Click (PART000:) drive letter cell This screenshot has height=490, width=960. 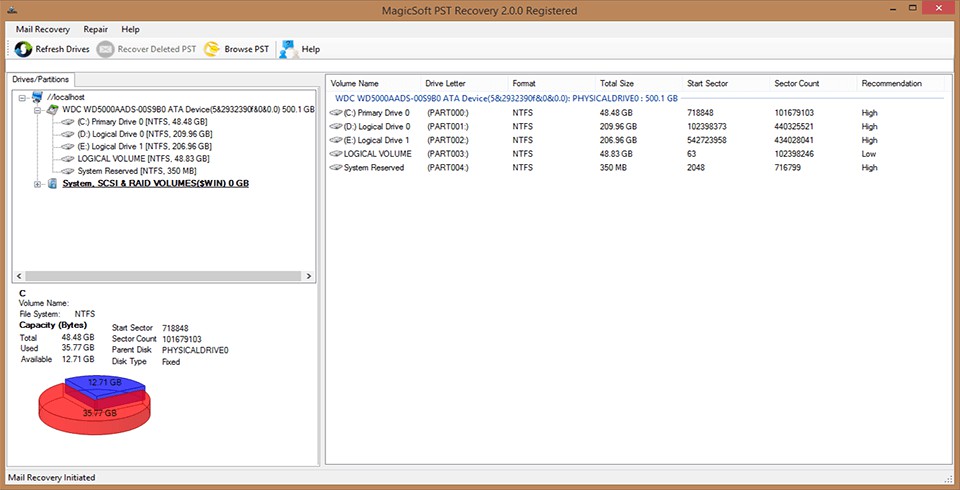[448, 113]
